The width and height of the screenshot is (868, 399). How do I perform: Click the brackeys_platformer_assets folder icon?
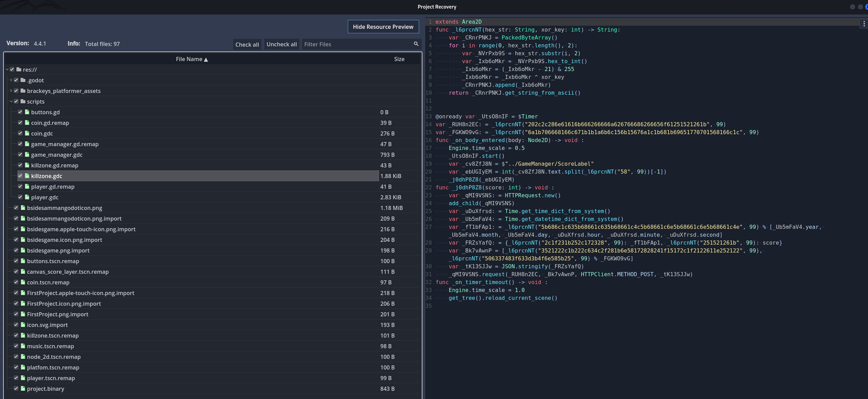pyautogui.click(x=23, y=91)
